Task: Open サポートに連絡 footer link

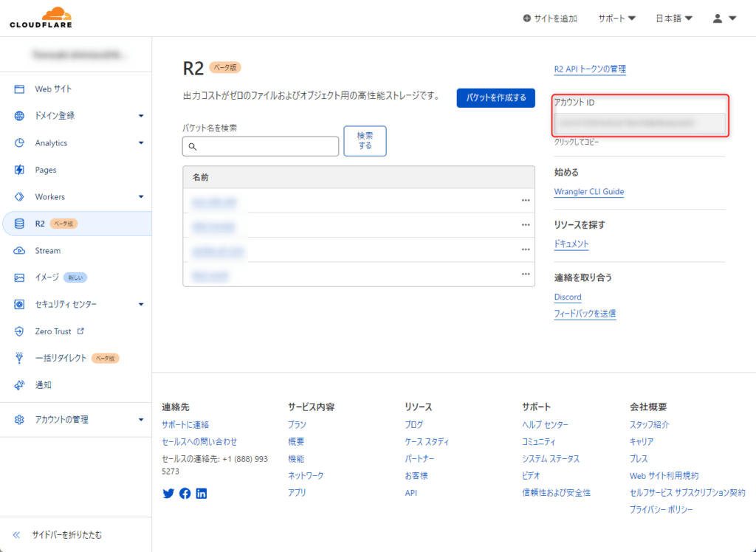Action: point(185,425)
